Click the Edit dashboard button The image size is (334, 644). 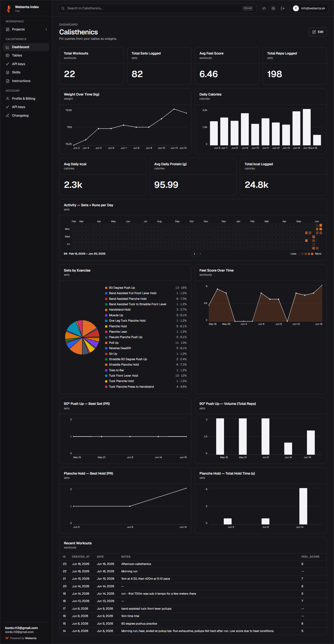coord(318,32)
